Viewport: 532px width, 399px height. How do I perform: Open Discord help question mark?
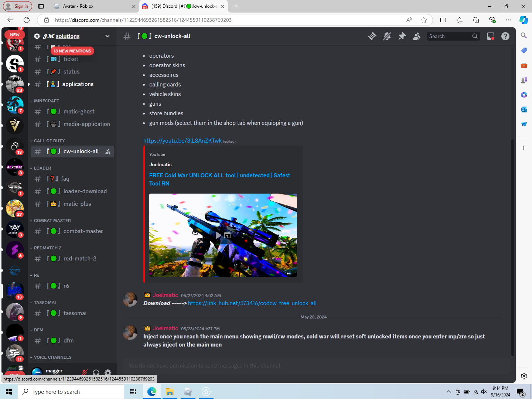coord(505,36)
